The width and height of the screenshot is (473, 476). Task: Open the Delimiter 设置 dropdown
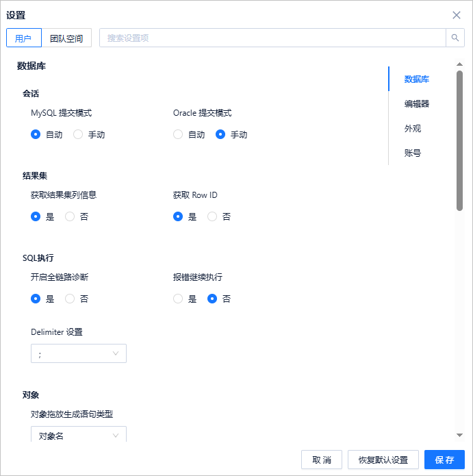[x=79, y=353]
